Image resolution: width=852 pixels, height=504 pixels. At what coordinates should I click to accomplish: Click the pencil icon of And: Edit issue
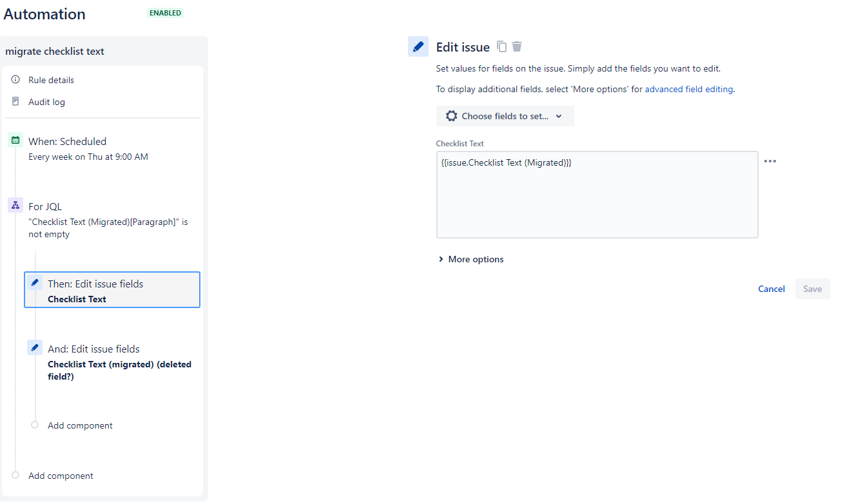click(35, 347)
